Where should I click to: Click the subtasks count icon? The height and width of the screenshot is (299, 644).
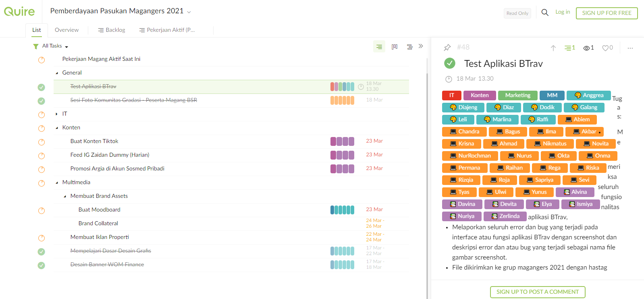click(x=570, y=48)
